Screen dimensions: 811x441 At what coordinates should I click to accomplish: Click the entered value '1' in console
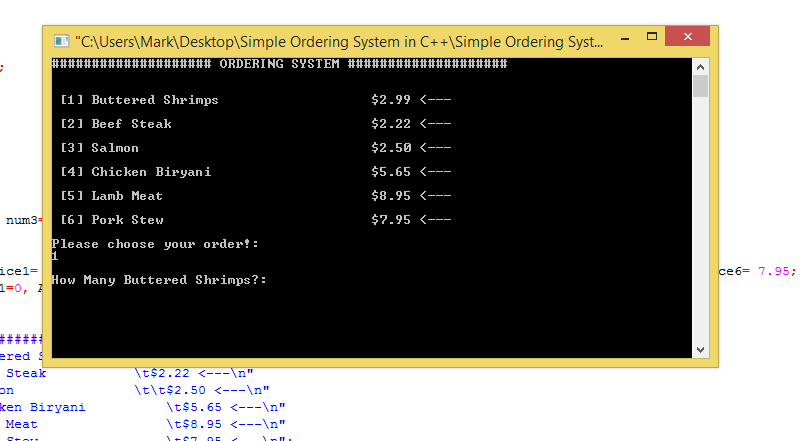[x=55, y=256]
